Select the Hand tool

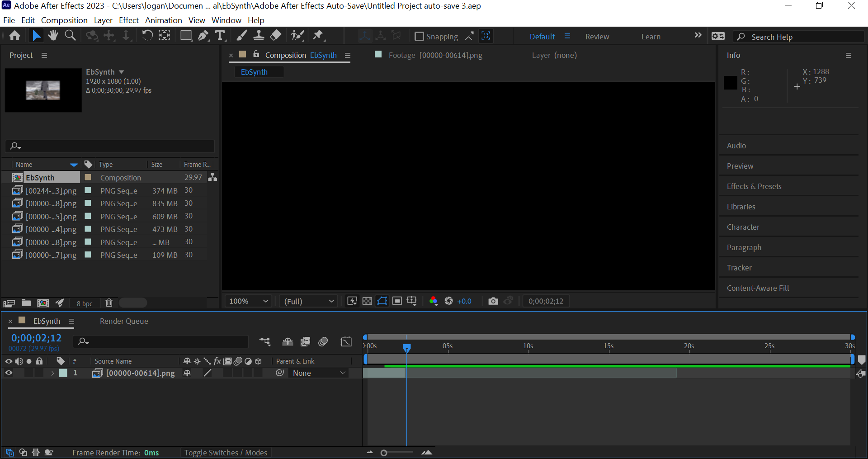[x=53, y=36]
